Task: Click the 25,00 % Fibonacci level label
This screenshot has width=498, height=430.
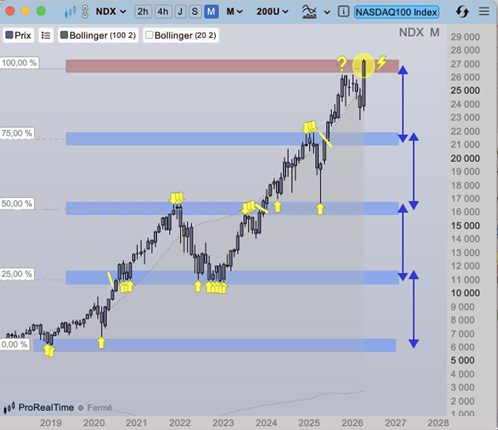Action: click(x=17, y=274)
